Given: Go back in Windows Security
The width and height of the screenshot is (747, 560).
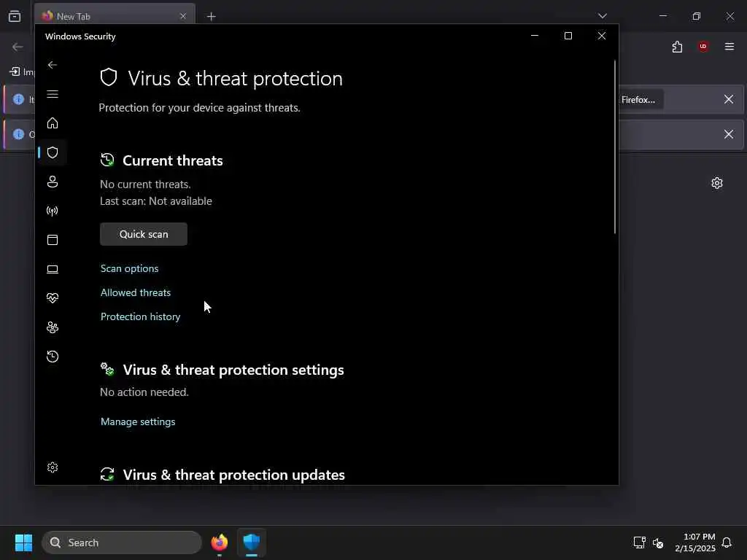Looking at the screenshot, I should [x=53, y=65].
